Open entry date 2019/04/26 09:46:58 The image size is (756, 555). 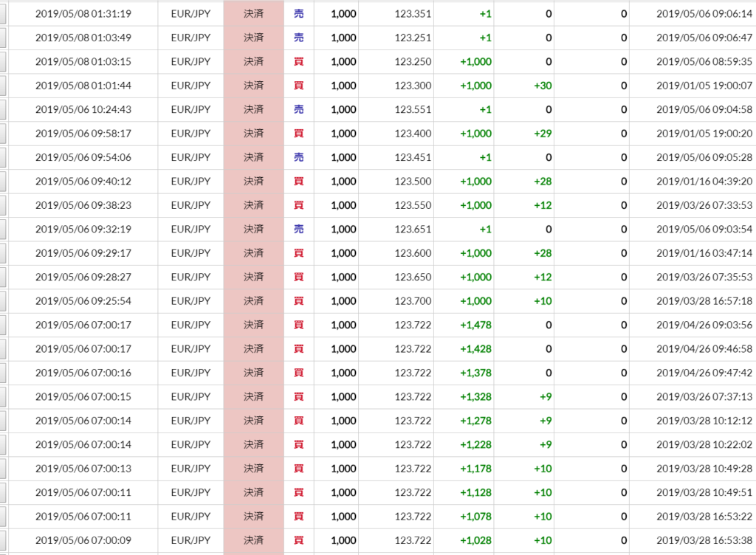click(704, 349)
